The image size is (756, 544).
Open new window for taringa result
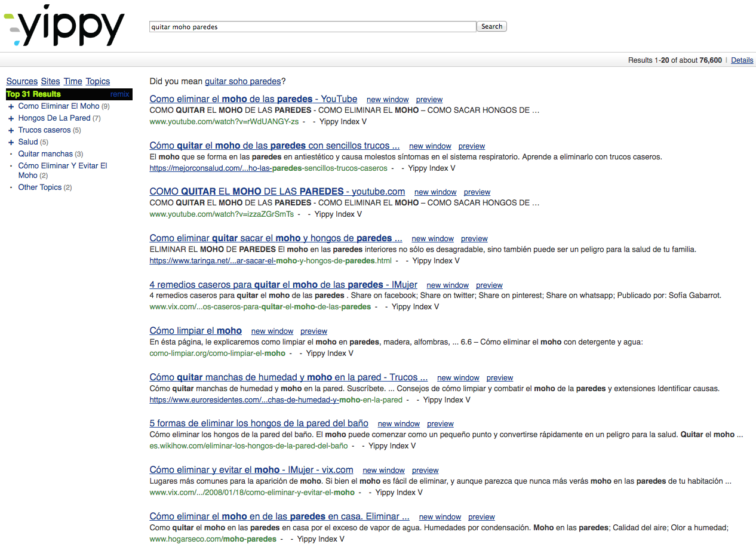click(x=433, y=239)
